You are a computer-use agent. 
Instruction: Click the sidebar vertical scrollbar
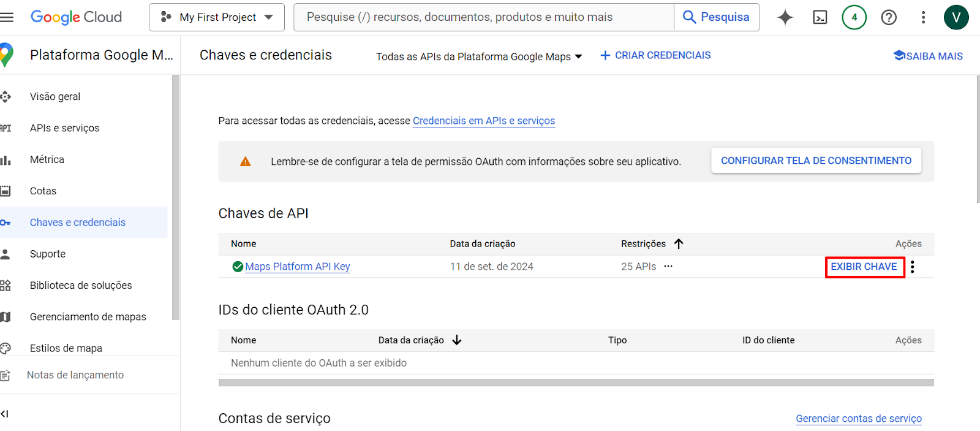[x=176, y=197]
